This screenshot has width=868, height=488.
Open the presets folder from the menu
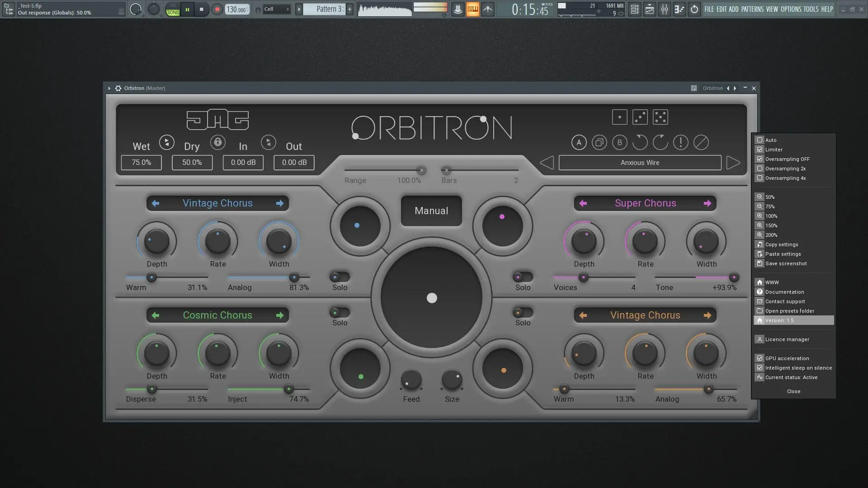point(789,311)
